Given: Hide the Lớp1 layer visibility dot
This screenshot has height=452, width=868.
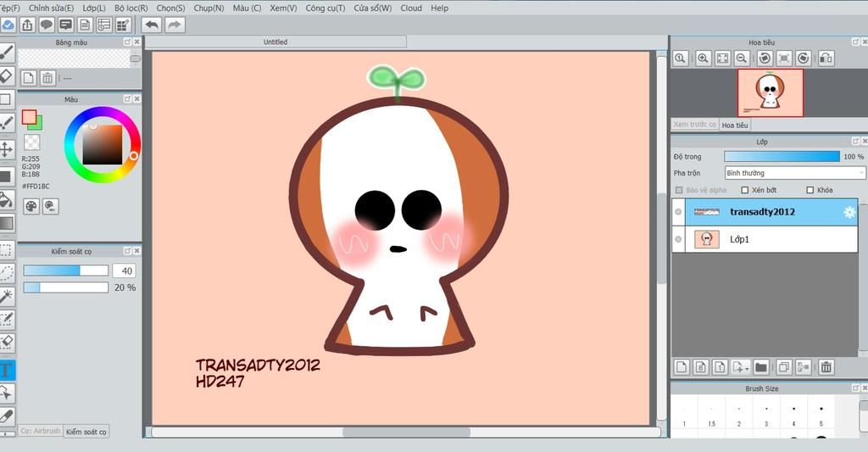Looking at the screenshot, I should (x=679, y=239).
